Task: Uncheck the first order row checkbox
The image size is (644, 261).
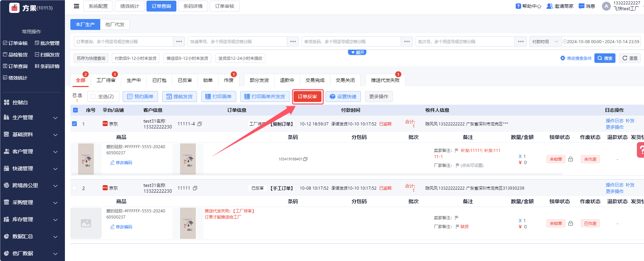Action: (x=74, y=124)
